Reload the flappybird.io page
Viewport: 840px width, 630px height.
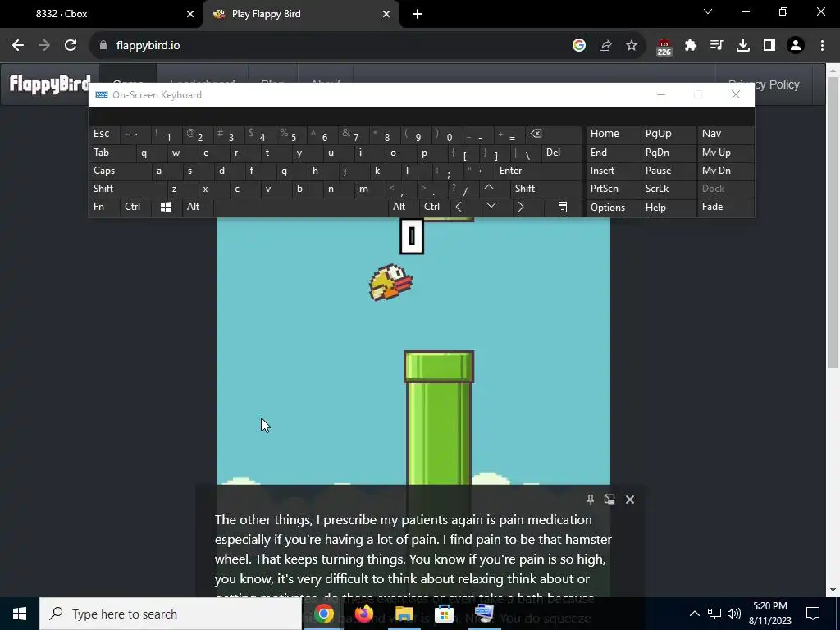(71, 46)
